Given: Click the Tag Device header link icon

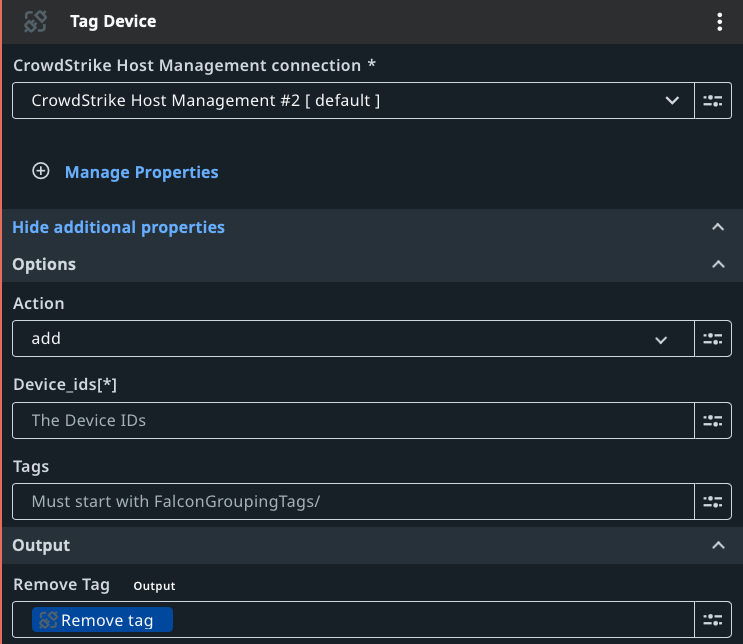Looking at the screenshot, I should click(x=36, y=21).
